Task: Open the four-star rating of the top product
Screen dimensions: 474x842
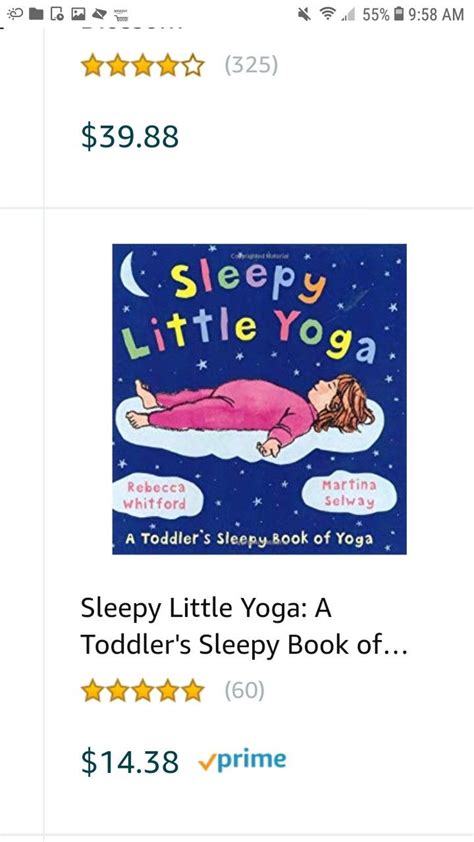Action: point(142,67)
